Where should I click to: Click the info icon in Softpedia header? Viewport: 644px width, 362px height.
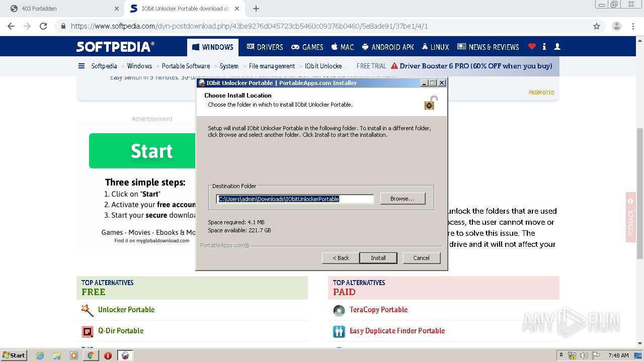[544, 47]
